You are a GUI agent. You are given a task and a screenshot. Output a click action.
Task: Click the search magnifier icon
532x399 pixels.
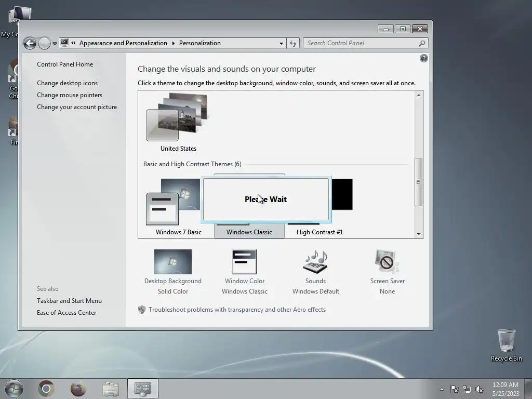pyautogui.click(x=422, y=43)
